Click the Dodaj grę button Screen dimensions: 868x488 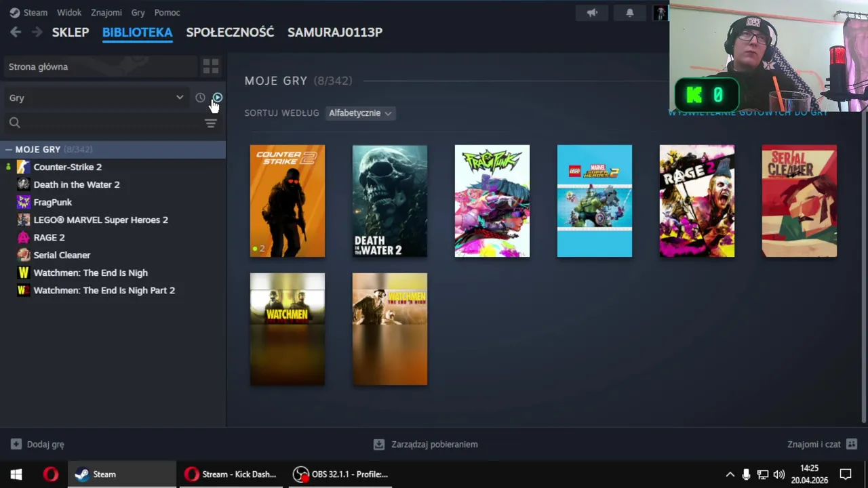pos(37,445)
